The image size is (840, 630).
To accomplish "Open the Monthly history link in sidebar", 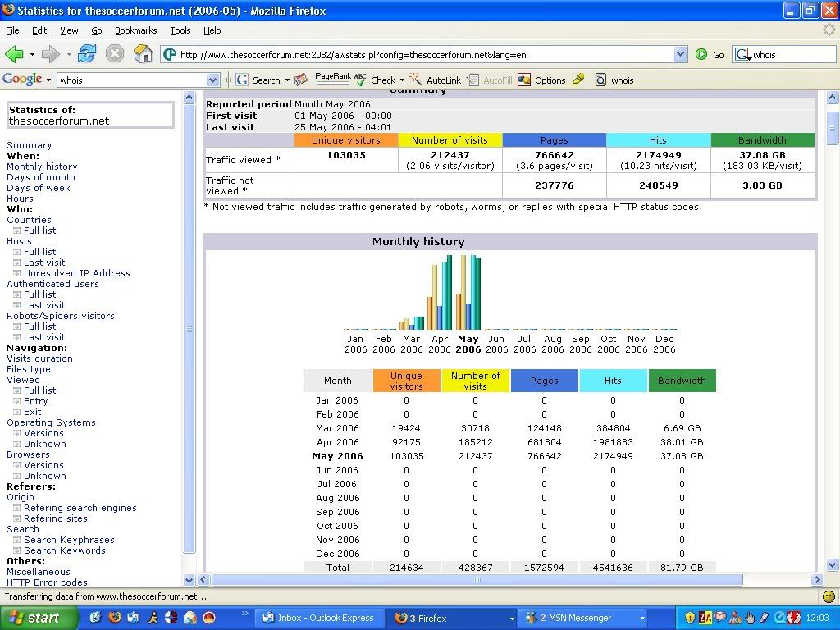I will click(x=42, y=167).
